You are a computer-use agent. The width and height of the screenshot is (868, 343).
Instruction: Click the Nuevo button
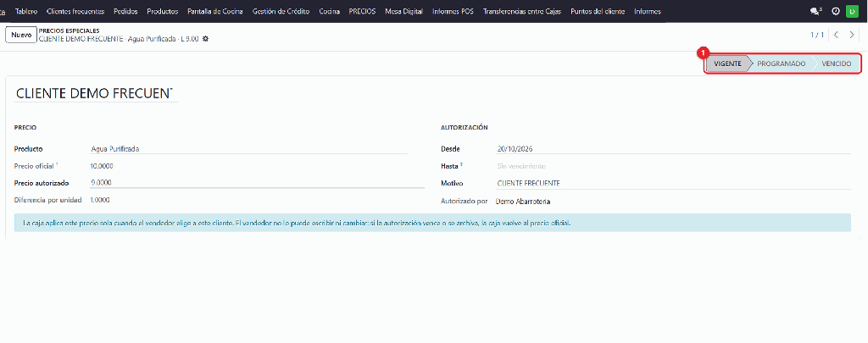pyautogui.click(x=21, y=35)
